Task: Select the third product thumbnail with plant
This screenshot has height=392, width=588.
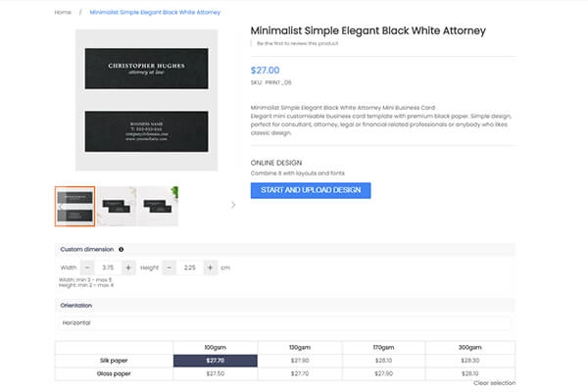Action: 158,206
